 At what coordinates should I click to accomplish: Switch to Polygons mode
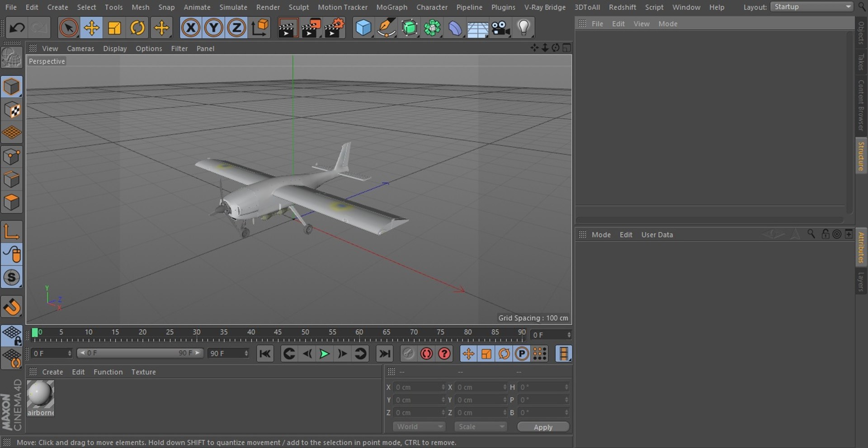tap(12, 203)
